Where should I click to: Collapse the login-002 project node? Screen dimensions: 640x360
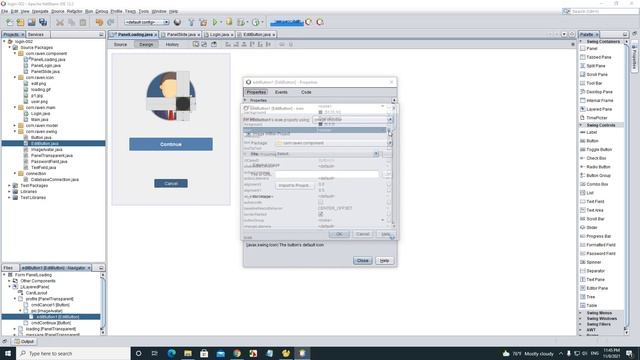pos(4,42)
